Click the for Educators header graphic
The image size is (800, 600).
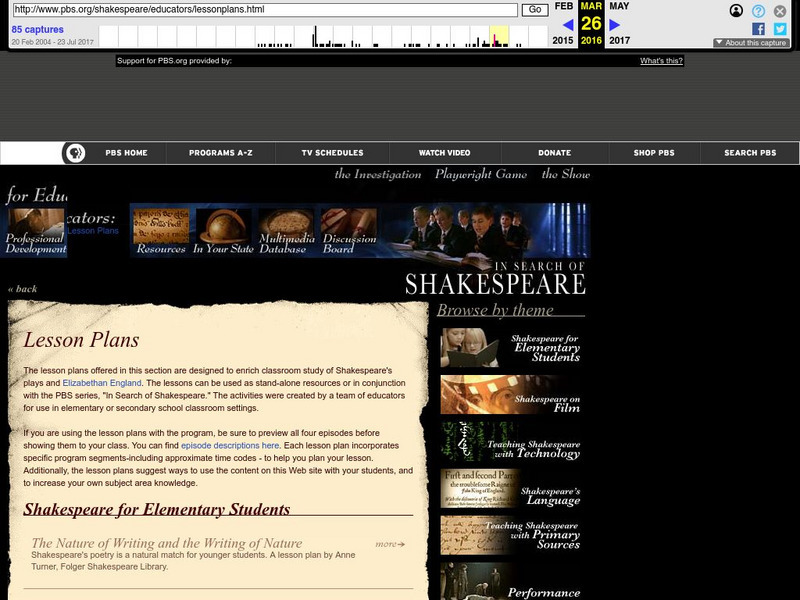tap(36, 195)
